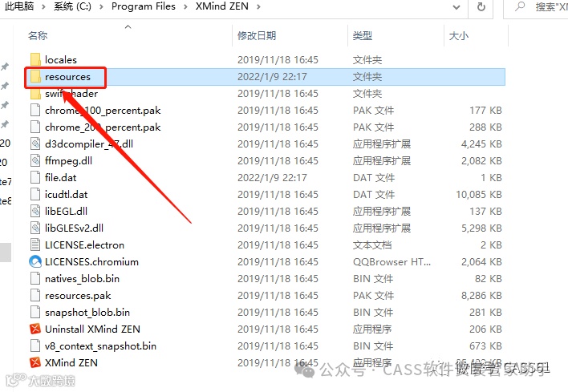Click snapshot_blob.bin file icon

click(35, 313)
